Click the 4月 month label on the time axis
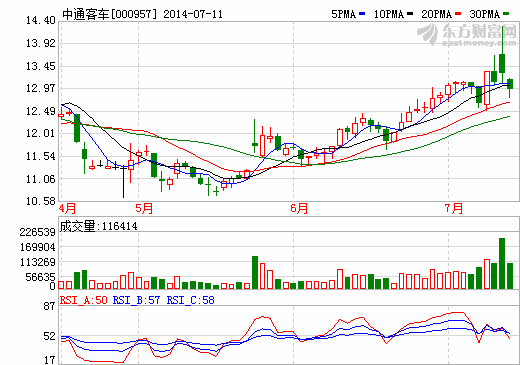The height and width of the screenshot is (365, 520). 67,209
